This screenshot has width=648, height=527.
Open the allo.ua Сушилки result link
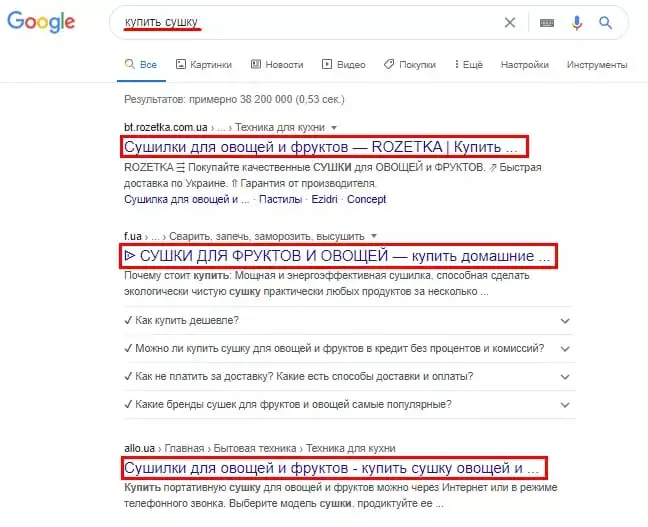331,468
